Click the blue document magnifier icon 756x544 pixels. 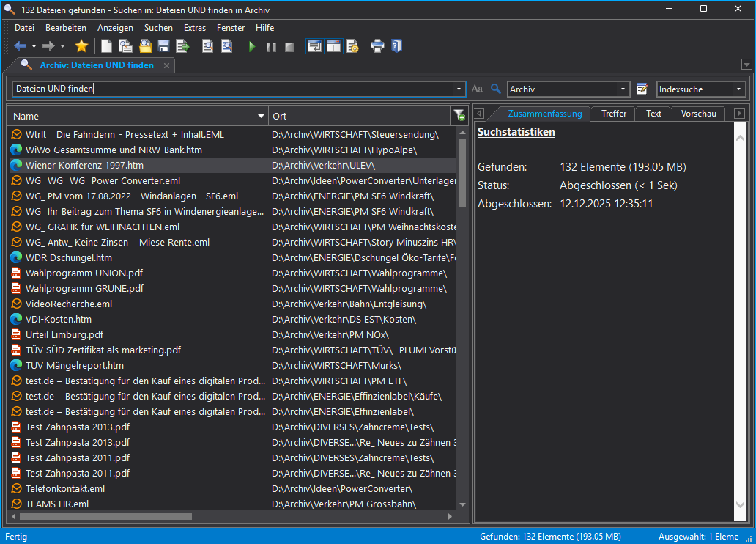click(x=226, y=46)
